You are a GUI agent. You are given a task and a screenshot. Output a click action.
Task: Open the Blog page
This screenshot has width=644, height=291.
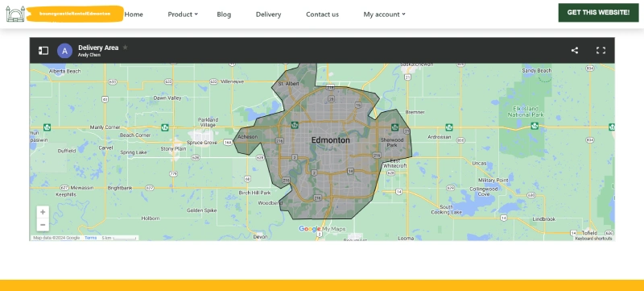(x=224, y=15)
